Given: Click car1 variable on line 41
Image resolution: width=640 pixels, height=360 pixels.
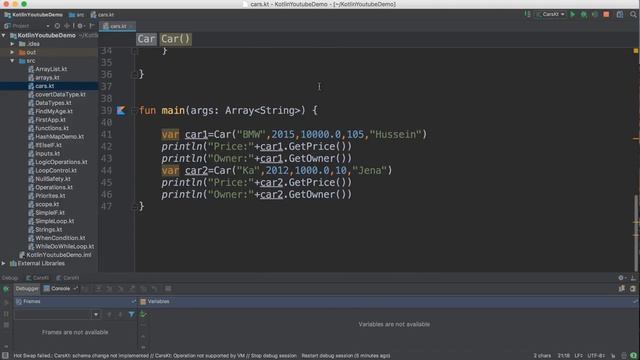Looking at the screenshot, I should coord(196,134).
